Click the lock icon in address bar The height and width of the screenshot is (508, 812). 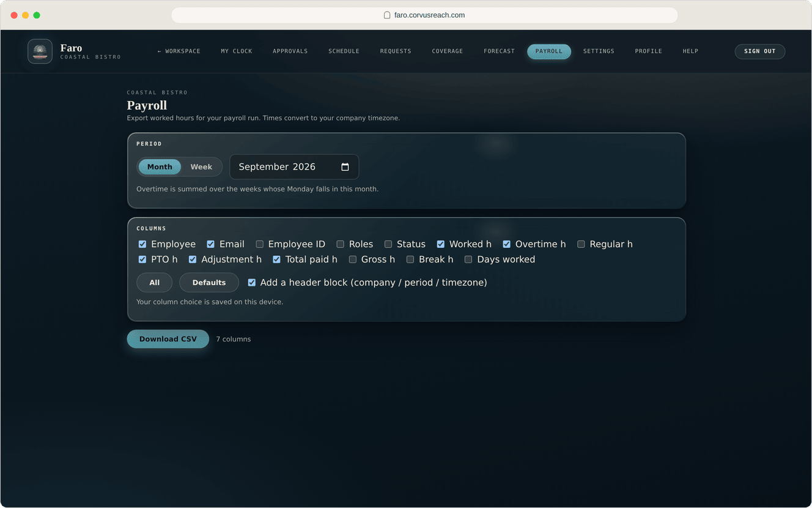(387, 15)
